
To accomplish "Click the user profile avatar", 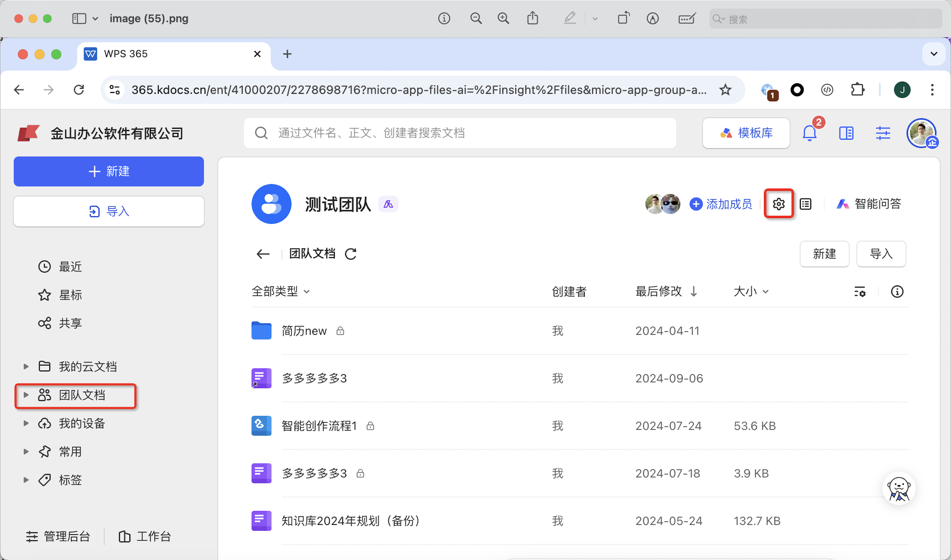I will [x=921, y=133].
